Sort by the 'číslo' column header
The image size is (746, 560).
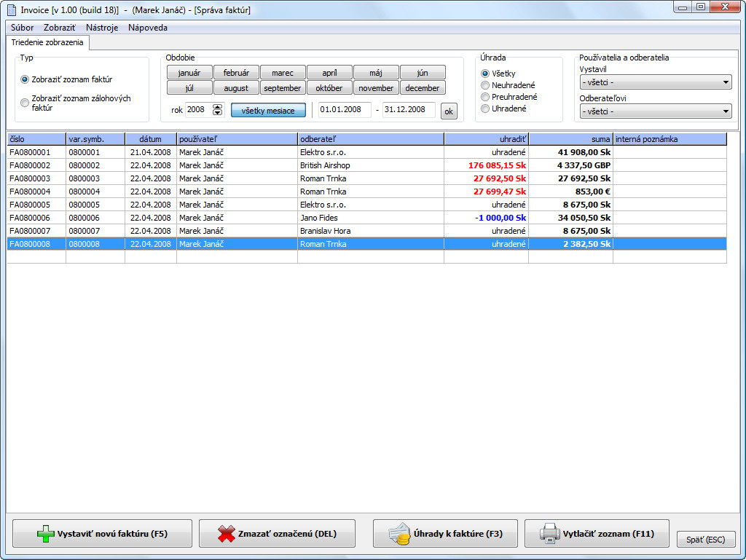click(x=36, y=139)
